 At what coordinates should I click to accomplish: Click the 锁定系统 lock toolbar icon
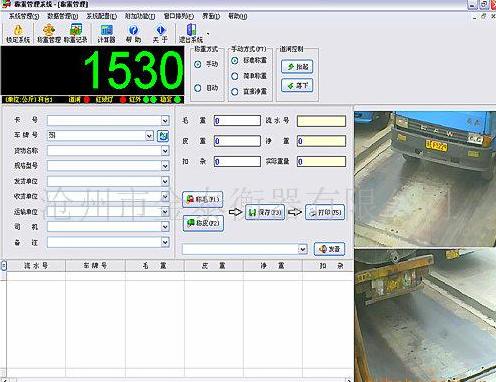point(18,34)
